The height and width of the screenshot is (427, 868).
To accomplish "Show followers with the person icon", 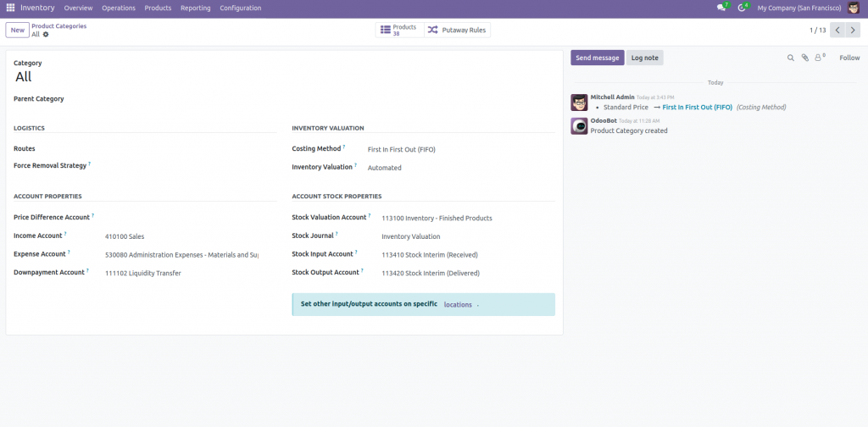I will 819,58.
